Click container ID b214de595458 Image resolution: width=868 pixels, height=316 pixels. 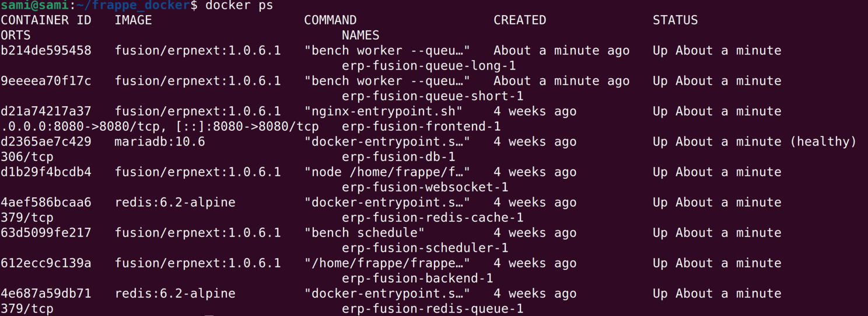(46, 51)
